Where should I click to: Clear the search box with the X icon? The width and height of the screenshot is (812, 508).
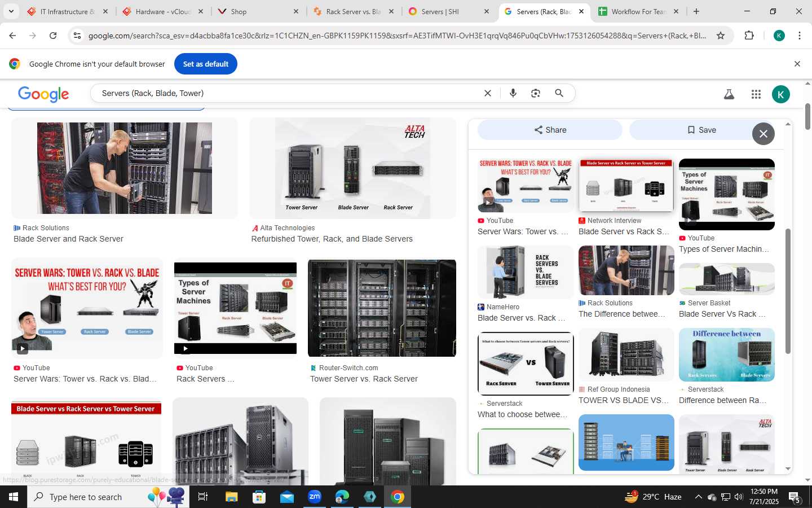(x=488, y=93)
